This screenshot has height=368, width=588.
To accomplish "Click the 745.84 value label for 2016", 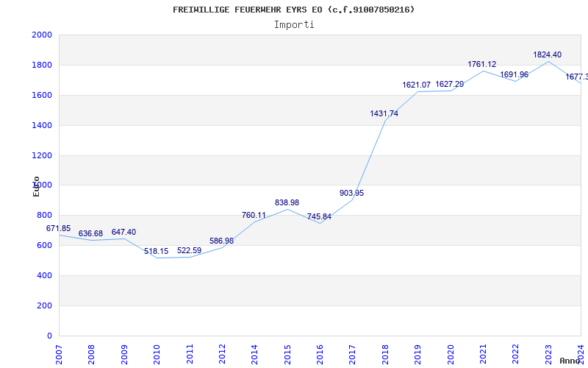I will (319, 216).
